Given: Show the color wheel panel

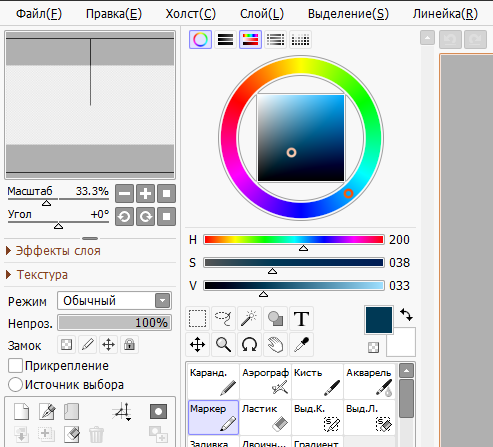Looking at the screenshot, I should [x=200, y=40].
